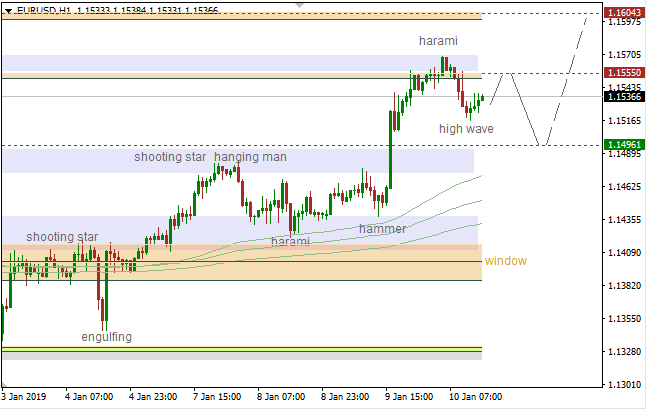Open the EURUSD,H1 chart dropdown arrow
Screen dimensions: 646x409
[x=8, y=9]
